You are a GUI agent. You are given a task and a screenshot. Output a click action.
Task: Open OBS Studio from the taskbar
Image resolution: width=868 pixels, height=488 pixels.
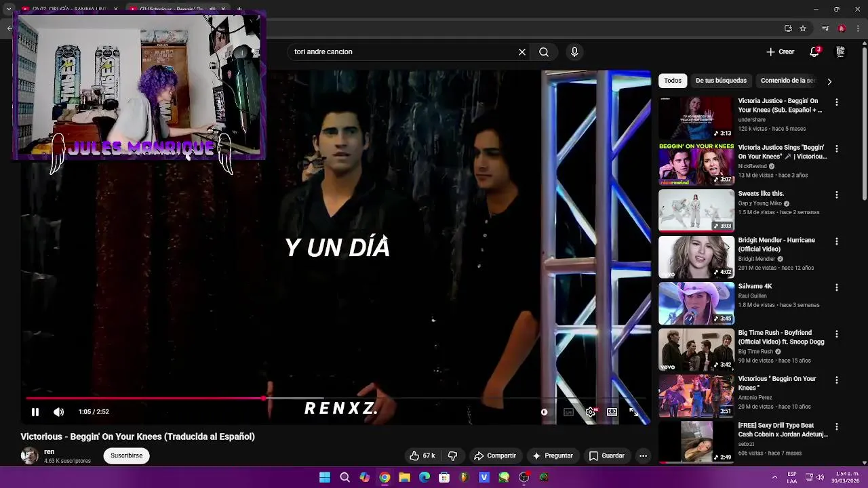[x=524, y=477]
